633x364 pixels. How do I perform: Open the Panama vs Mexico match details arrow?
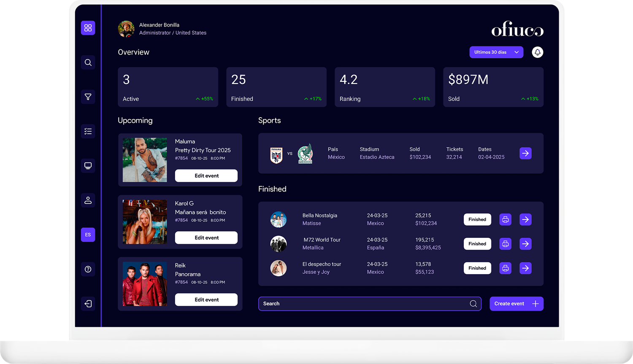[525, 154]
